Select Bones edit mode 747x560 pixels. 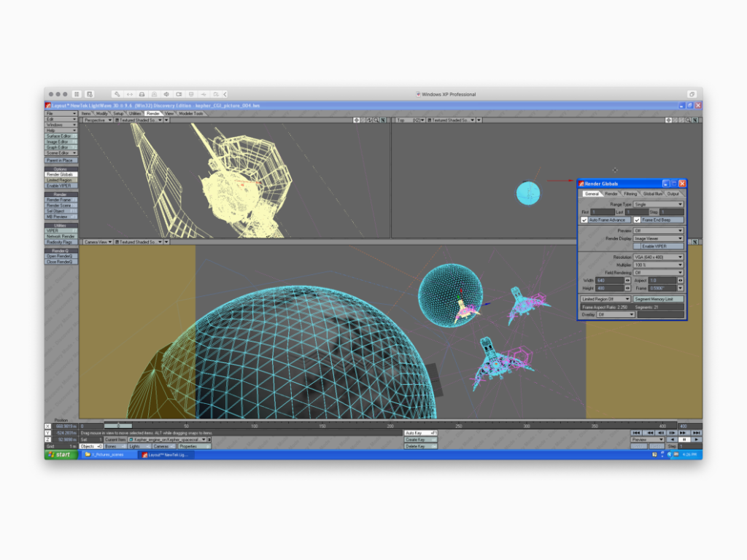pos(115,447)
